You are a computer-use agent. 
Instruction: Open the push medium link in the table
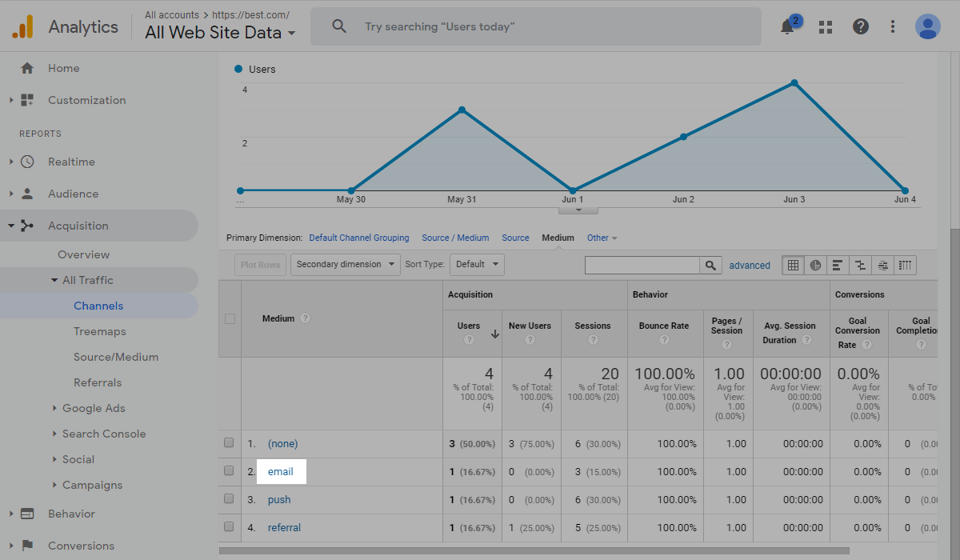click(x=279, y=499)
